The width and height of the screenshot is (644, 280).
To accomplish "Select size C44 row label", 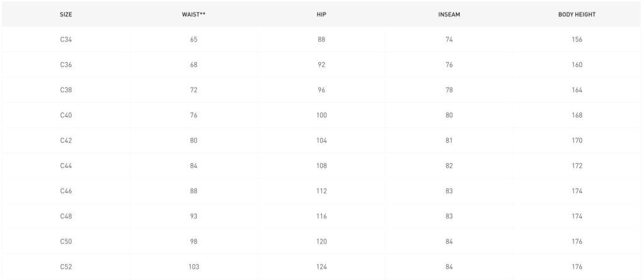I will [x=65, y=166].
